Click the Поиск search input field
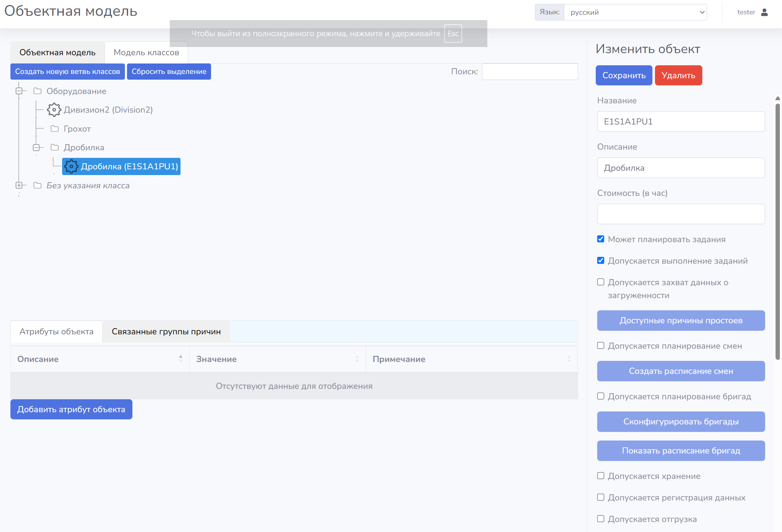Image resolution: width=782 pixels, height=532 pixels. 530,71
